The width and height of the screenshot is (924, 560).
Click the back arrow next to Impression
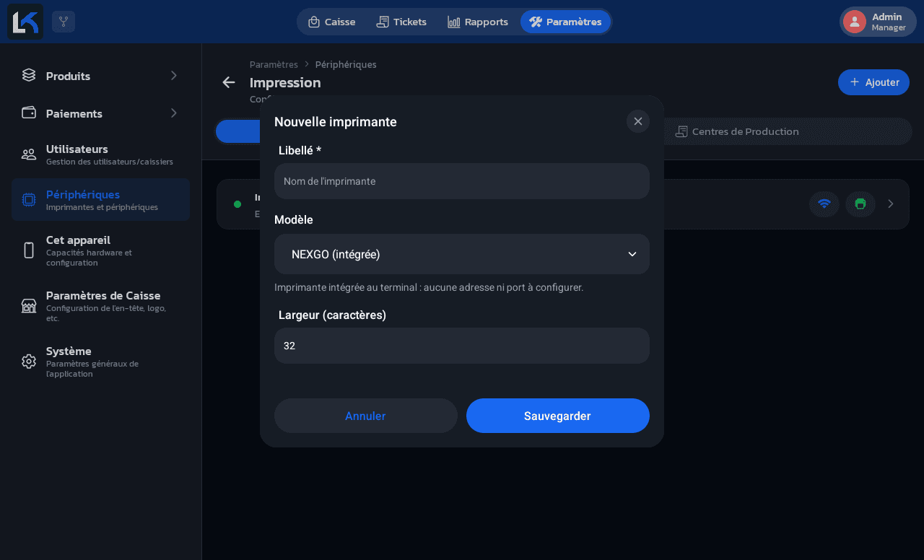pos(229,82)
